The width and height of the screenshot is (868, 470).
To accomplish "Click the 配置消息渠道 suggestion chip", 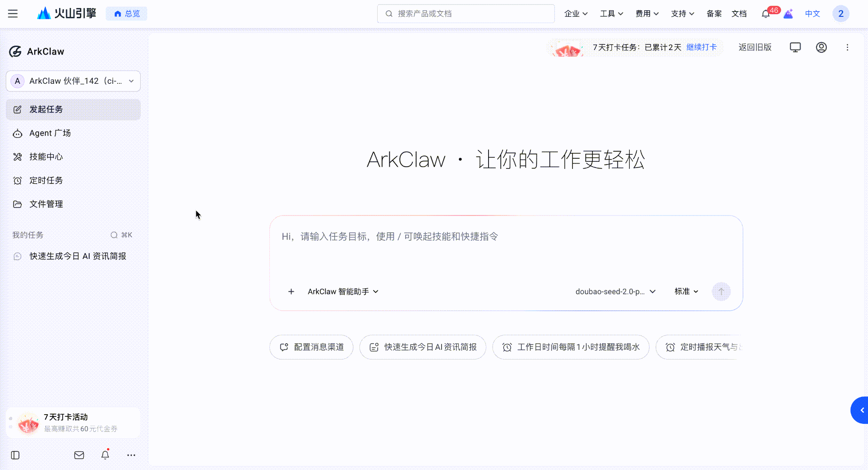I will click(x=312, y=347).
